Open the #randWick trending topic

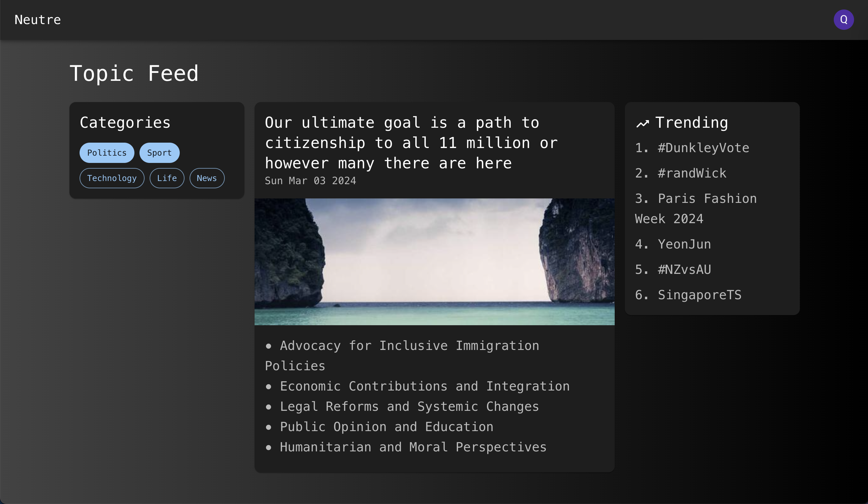click(692, 173)
